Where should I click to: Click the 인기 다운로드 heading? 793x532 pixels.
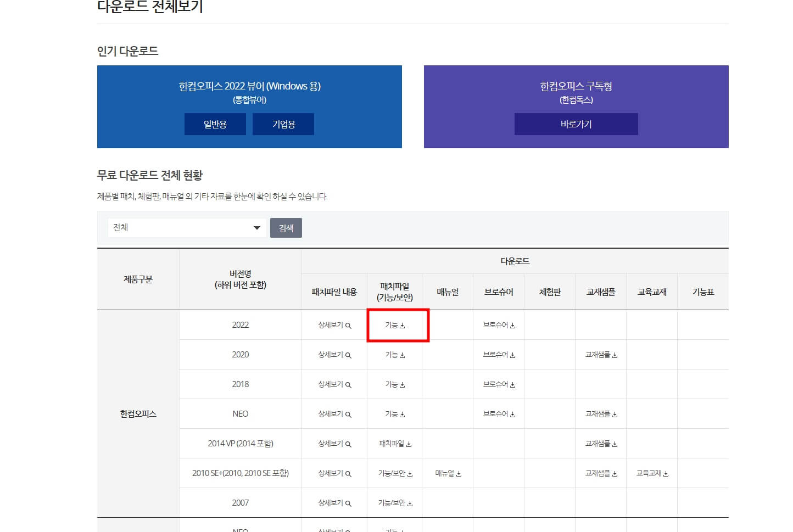click(x=128, y=51)
